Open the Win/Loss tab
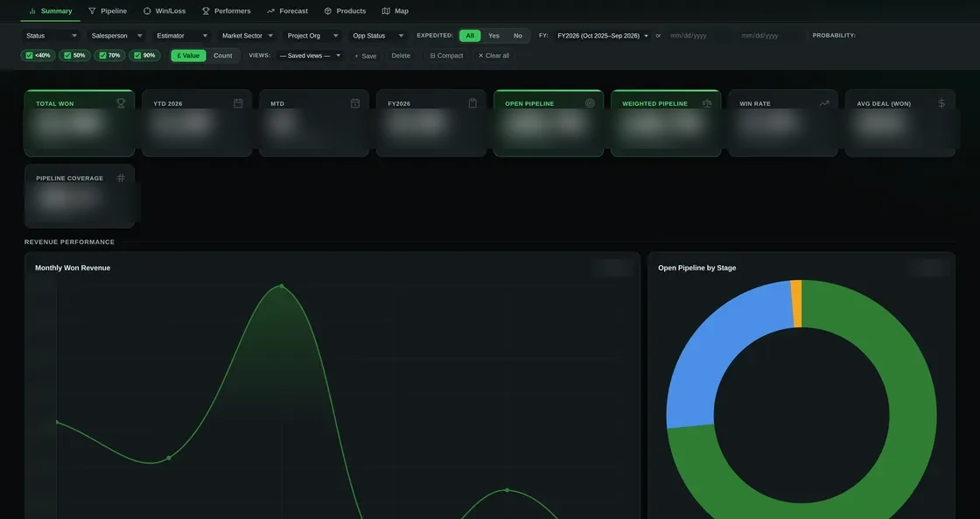This screenshot has width=980, height=519. coord(164,11)
